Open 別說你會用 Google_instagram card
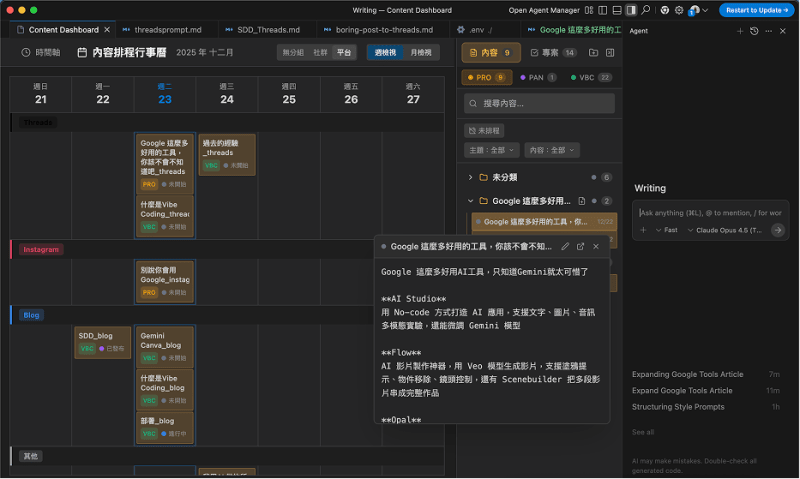This screenshot has height=479, width=800. point(165,282)
